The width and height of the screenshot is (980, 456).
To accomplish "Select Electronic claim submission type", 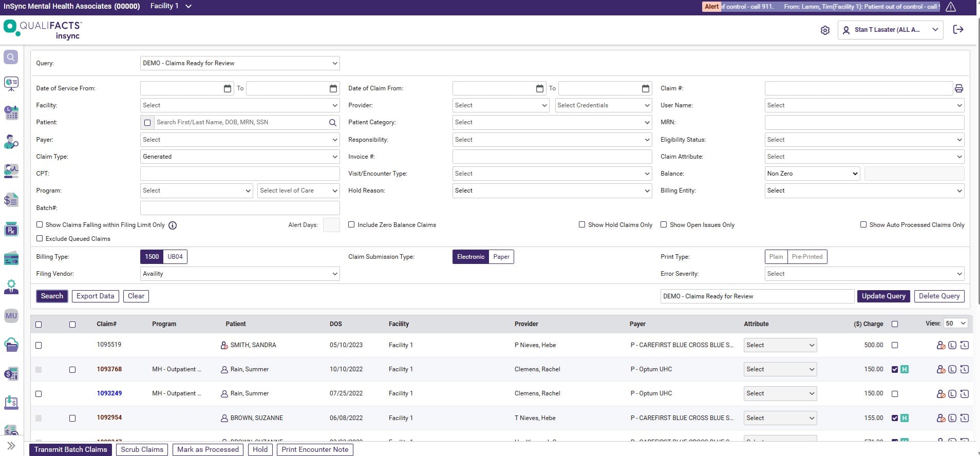I will (470, 257).
